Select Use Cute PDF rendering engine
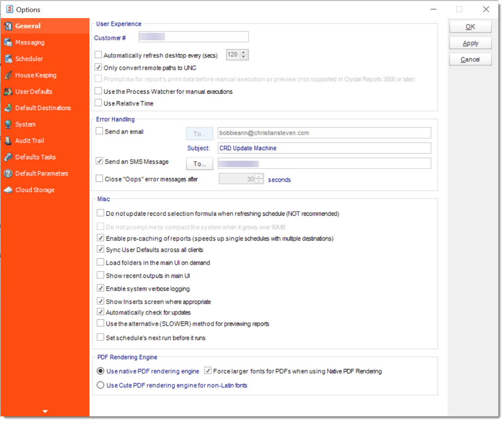Image resolution: width=504 pixels, height=422 pixels. pos(101,385)
